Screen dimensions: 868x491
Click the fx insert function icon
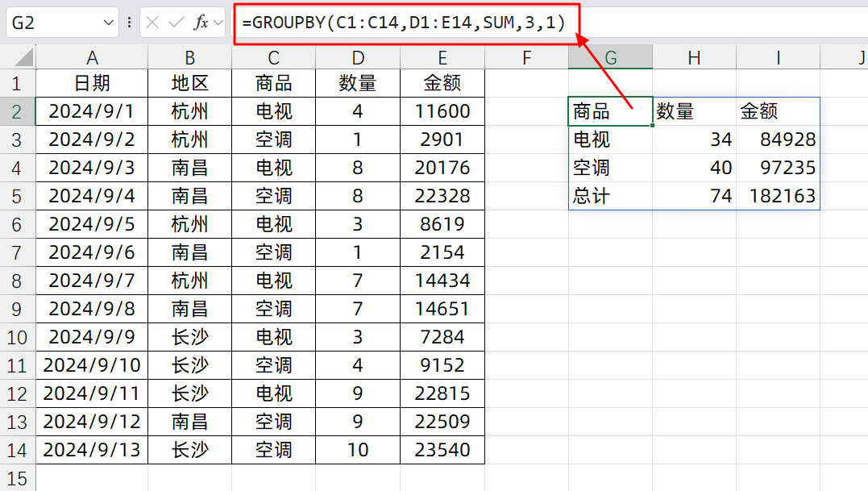[201, 23]
